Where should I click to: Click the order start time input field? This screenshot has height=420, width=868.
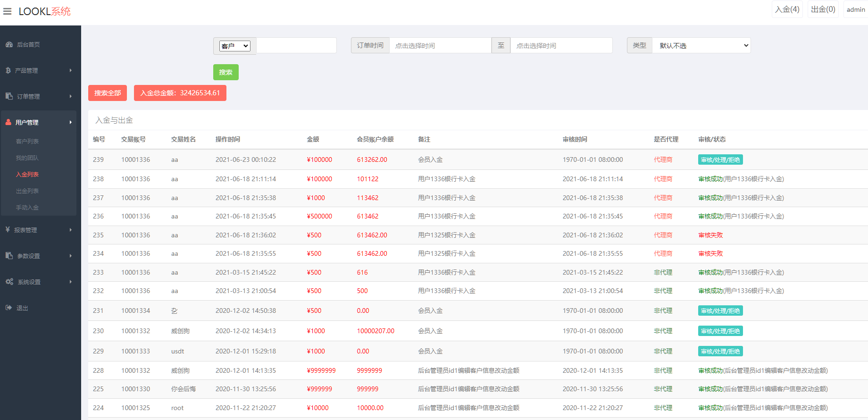point(440,46)
